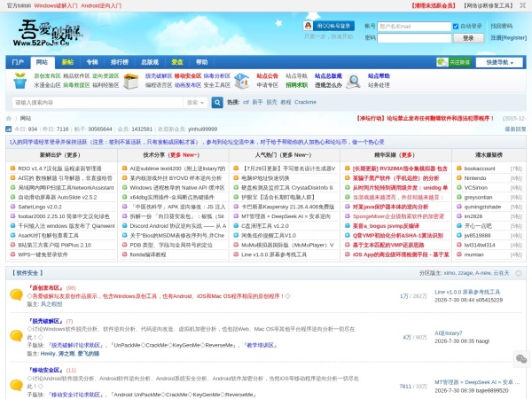The height and width of the screenshot is (399, 532).
Task: Open the 新帖 nav tab
Action: click(x=67, y=62)
